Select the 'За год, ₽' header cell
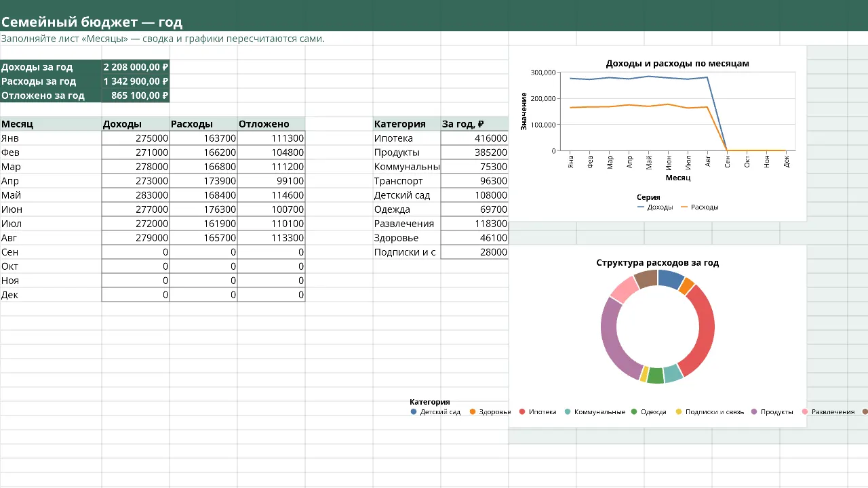This screenshot has height=488, width=868. tap(475, 124)
